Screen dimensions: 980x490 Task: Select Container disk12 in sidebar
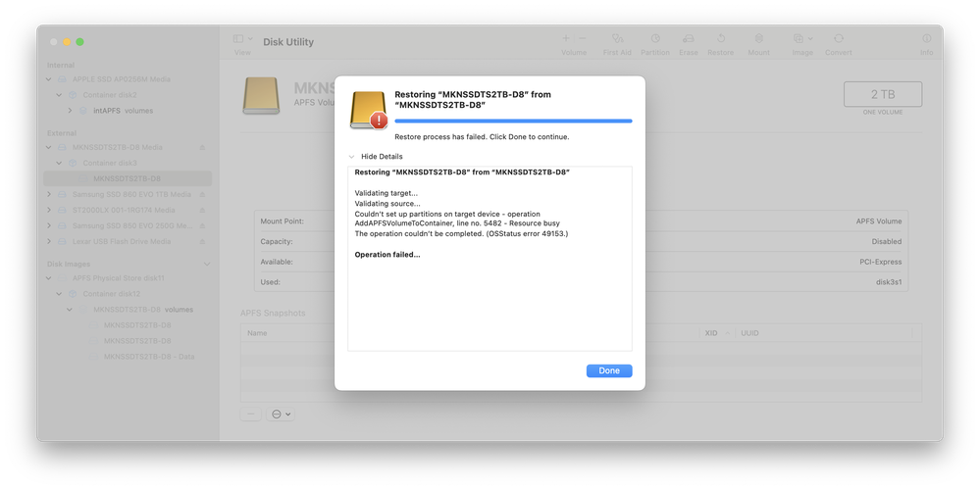click(111, 294)
